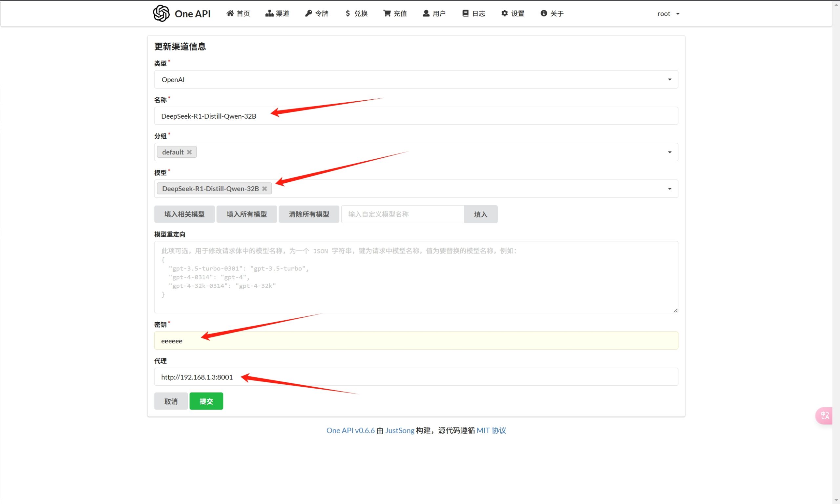Screen dimensions: 840x504
Task: Open the 类型 OpenAI type dropdown
Action: (416, 79)
